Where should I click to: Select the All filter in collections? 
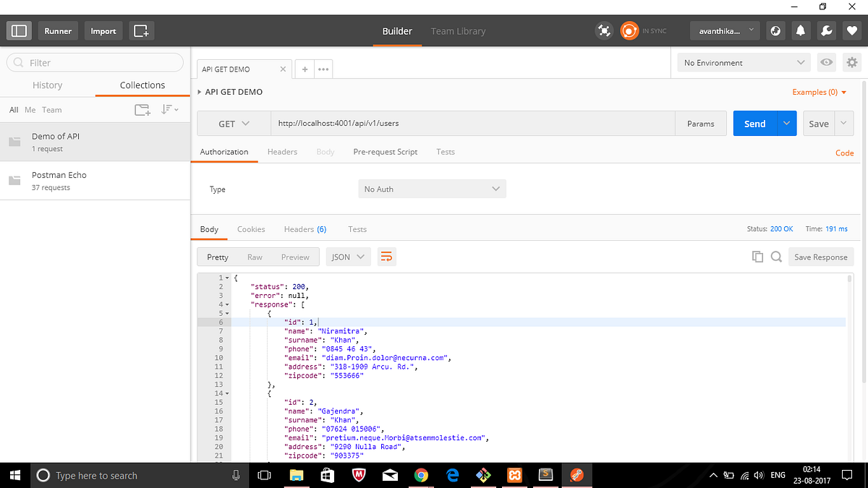13,109
